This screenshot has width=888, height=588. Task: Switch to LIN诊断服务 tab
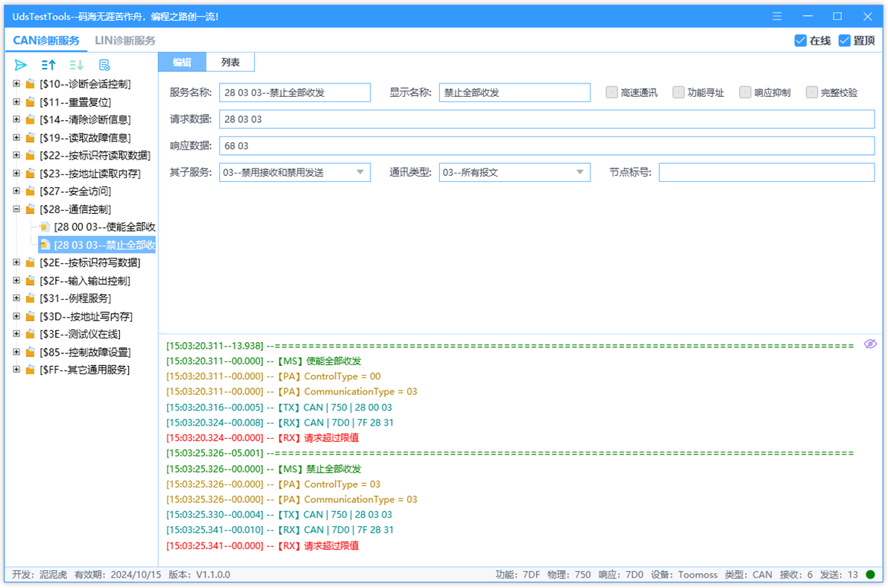(x=125, y=41)
